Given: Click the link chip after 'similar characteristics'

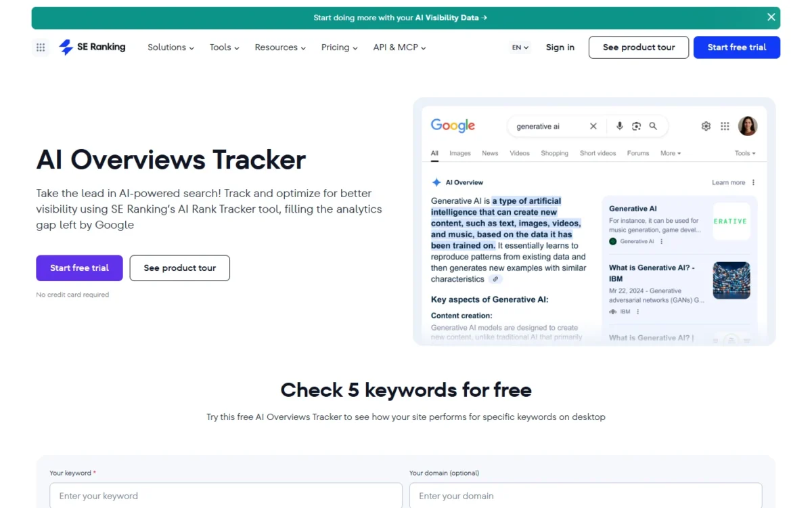Looking at the screenshot, I should click(x=495, y=279).
